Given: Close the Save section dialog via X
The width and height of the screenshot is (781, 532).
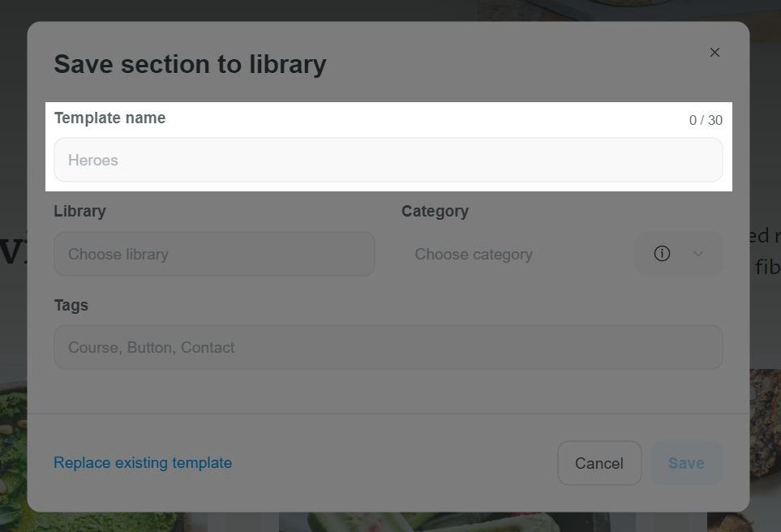Looking at the screenshot, I should pyautogui.click(x=714, y=53).
